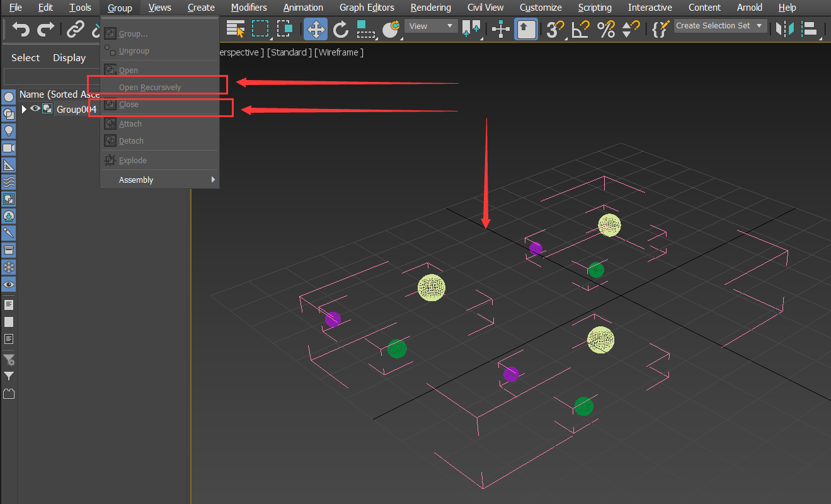Toggle Display Cameras filter in Scene Explorer

pos(9,148)
